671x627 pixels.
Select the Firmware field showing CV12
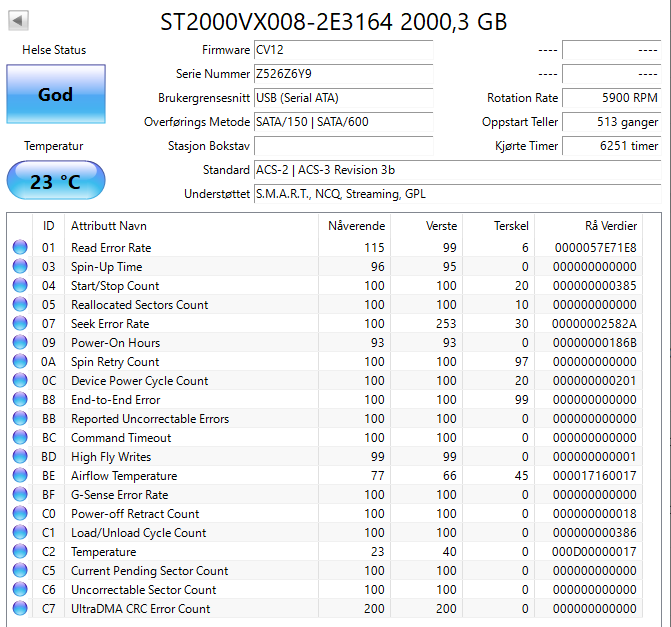click(x=343, y=50)
